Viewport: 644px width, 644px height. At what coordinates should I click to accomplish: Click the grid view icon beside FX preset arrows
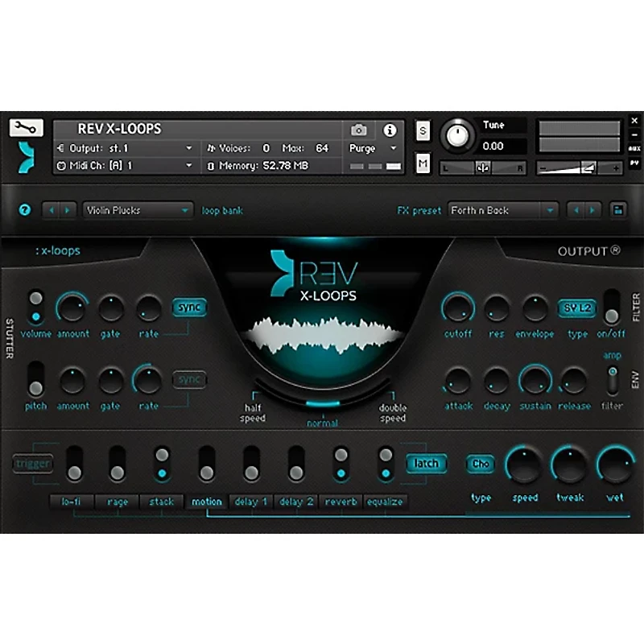(618, 209)
